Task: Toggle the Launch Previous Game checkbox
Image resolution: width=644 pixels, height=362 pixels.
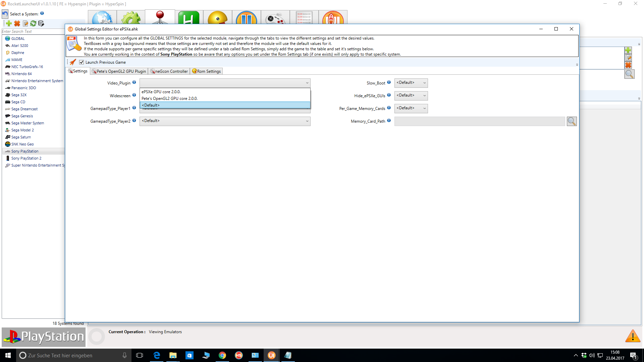Action: point(82,62)
